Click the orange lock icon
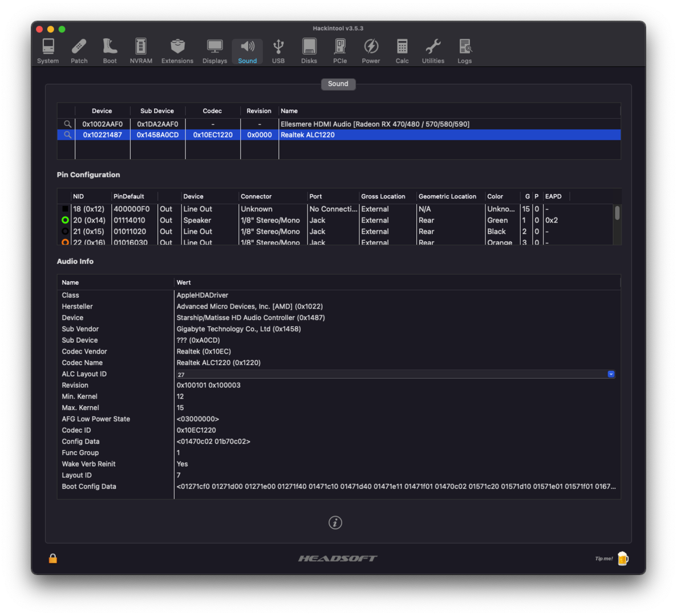The width and height of the screenshot is (677, 616). (x=53, y=558)
